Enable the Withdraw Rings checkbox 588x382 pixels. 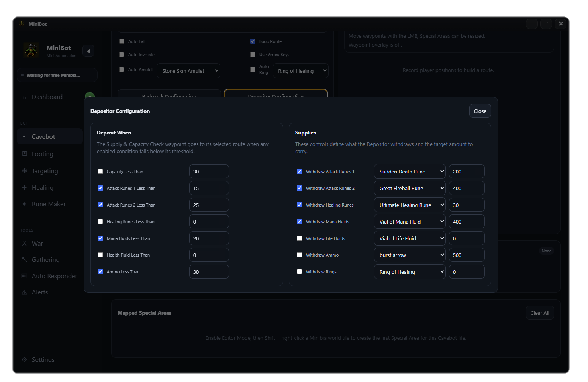[300, 272]
